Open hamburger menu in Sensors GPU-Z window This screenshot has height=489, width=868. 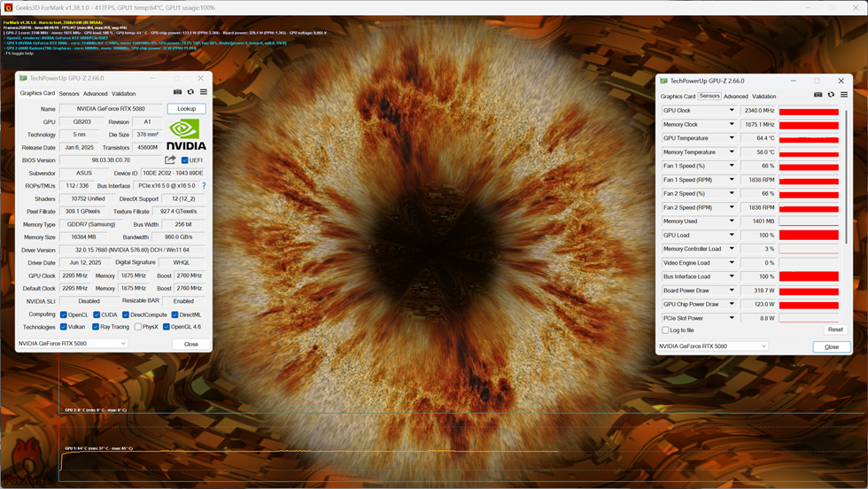tap(844, 95)
